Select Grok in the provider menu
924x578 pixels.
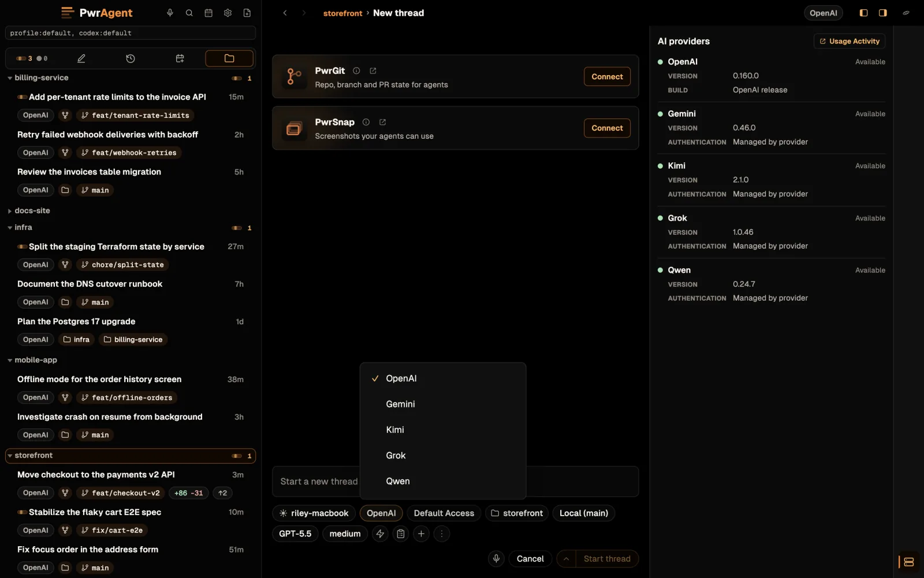pyautogui.click(x=443, y=455)
